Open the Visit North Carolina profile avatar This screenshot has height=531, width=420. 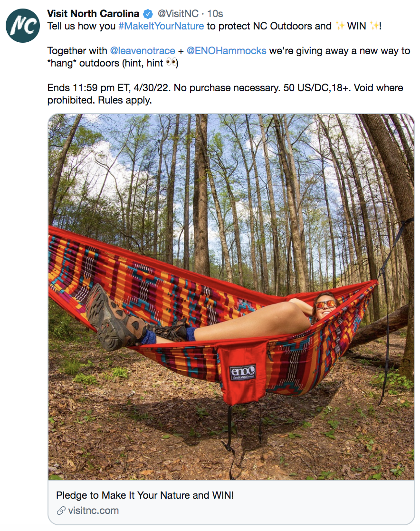[x=23, y=26]
